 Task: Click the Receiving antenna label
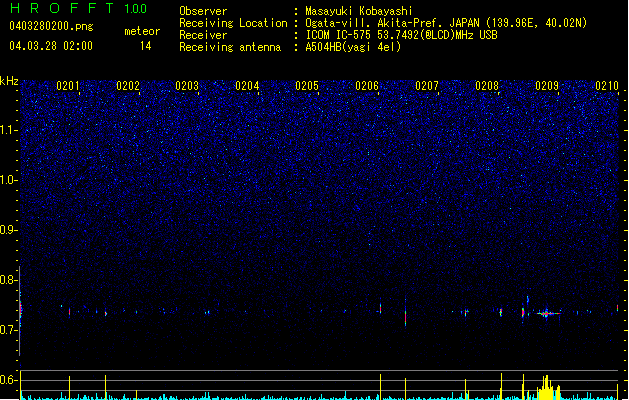(230, 47)
